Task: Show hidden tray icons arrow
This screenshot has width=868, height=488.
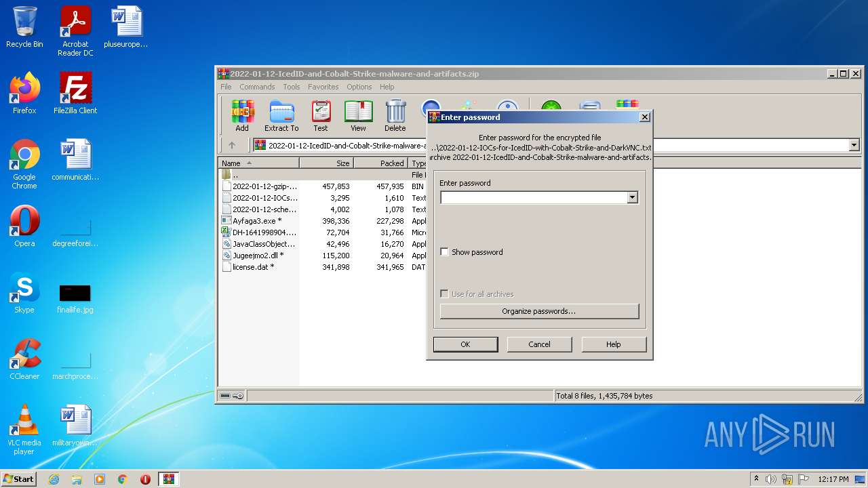Action: [756, 479]
